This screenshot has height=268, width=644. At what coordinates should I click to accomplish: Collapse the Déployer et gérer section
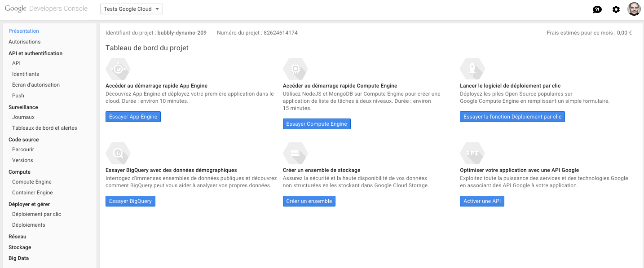click(x=29, y=204)
